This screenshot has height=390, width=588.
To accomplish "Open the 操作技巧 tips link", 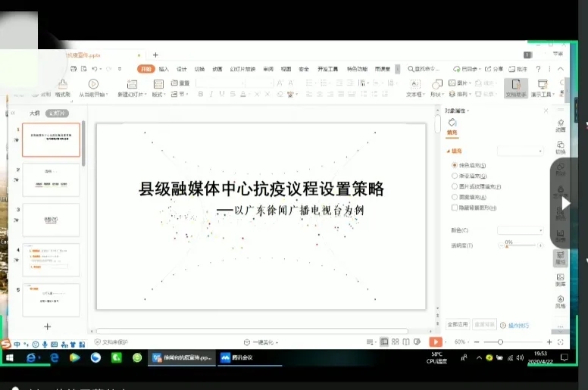I will coord(518,325).
